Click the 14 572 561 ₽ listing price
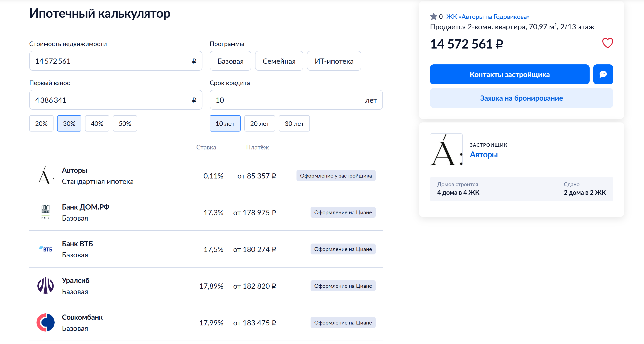This screenshot has width=644, height=344. point(467,44)
